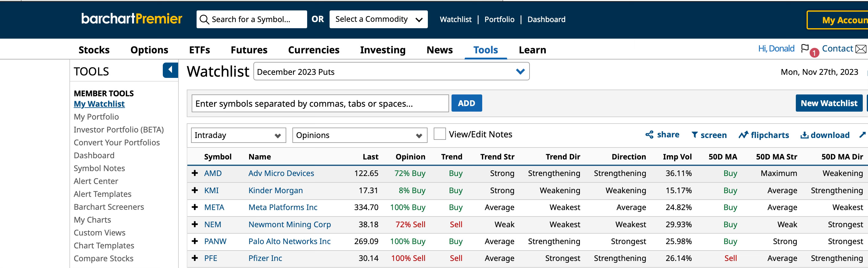868x268 pixels.
Task: Click the fullscreen expand arrow icon
Action: click(x=862, y=135)
